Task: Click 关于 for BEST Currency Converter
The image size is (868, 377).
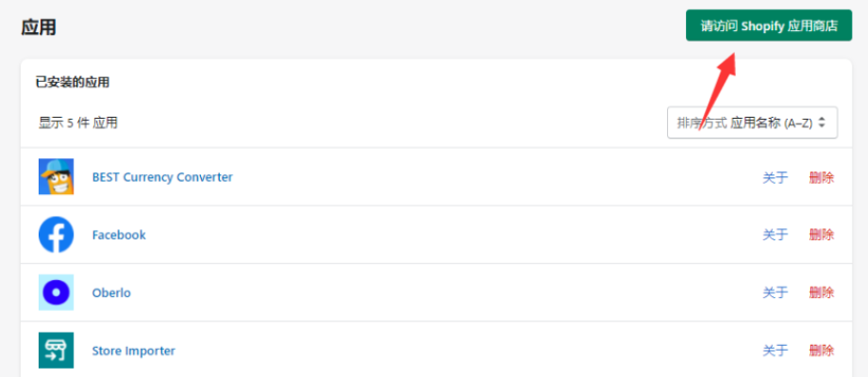Action: pos(775,177)
